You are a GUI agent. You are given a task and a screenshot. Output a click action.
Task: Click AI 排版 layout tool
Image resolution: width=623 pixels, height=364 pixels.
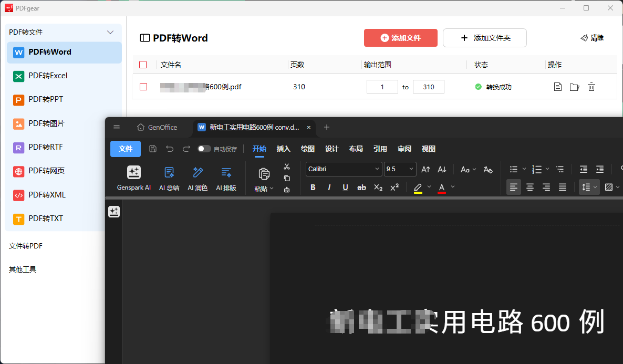[x=226, y=179]
